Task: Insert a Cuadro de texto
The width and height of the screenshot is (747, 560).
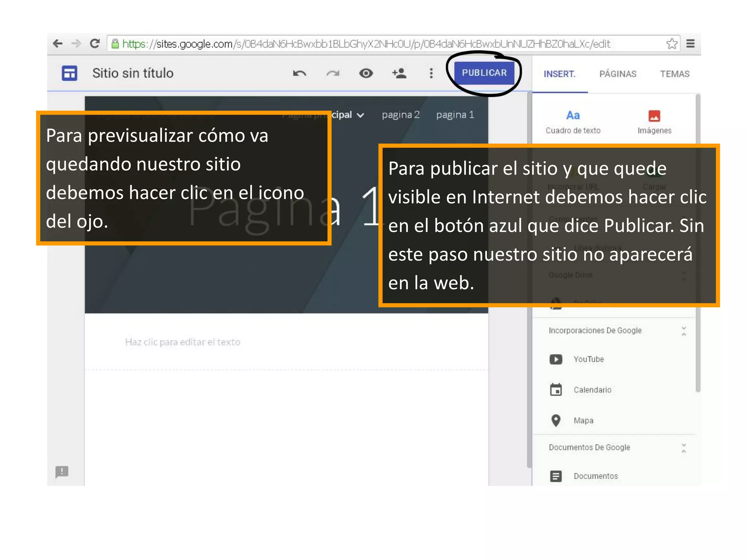Action: [x=573, y=122]
